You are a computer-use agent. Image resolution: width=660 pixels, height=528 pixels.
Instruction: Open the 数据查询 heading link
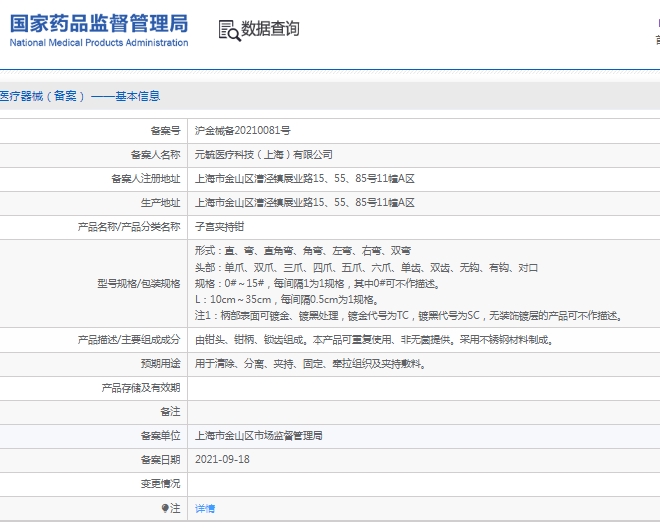pyautogui.click(x=270, y=29)
